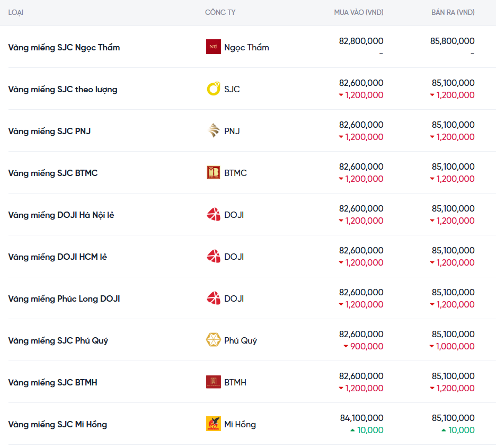Image resolution: width=496 pixels, height=448 pixels.
Task: Select Vàng miếng SJC Mi Hồng
Action: (58, 425)
